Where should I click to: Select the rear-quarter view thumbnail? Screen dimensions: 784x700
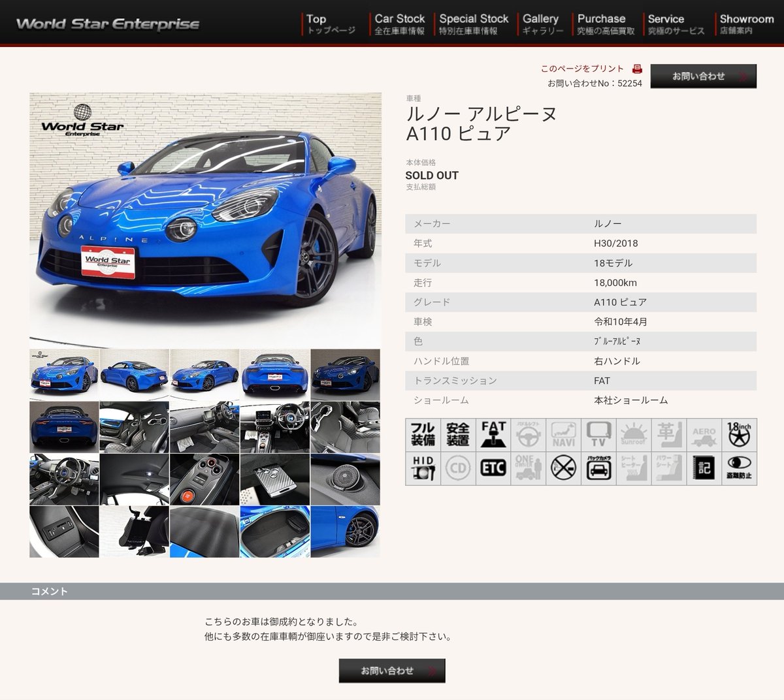135,374
